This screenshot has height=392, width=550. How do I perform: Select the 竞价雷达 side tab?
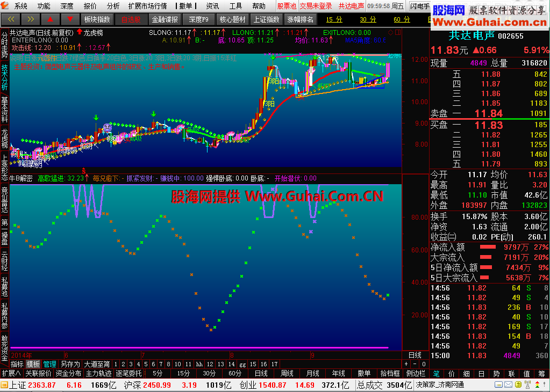pos(4,200)
